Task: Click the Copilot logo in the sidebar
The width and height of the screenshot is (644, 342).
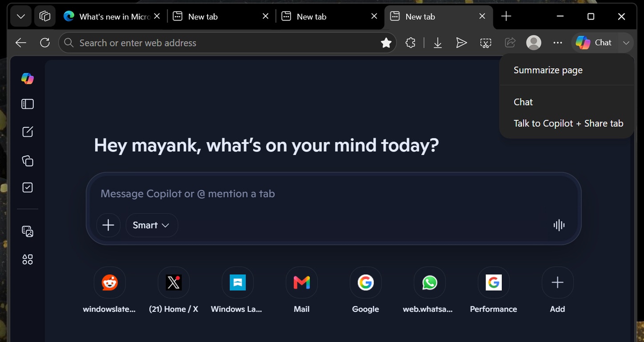Action: (x=27, y=78)
